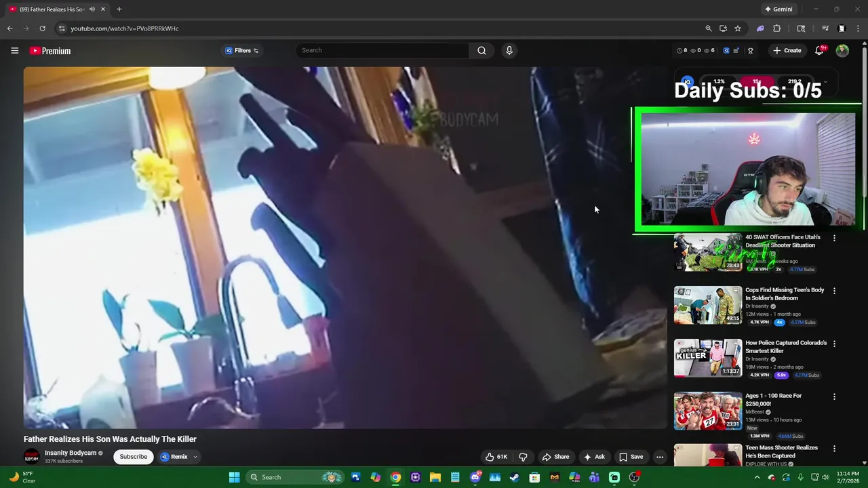The image size is (868, 488).
Task: Subscribe to Insanity Bodycam
Action: tap(134, 457)
